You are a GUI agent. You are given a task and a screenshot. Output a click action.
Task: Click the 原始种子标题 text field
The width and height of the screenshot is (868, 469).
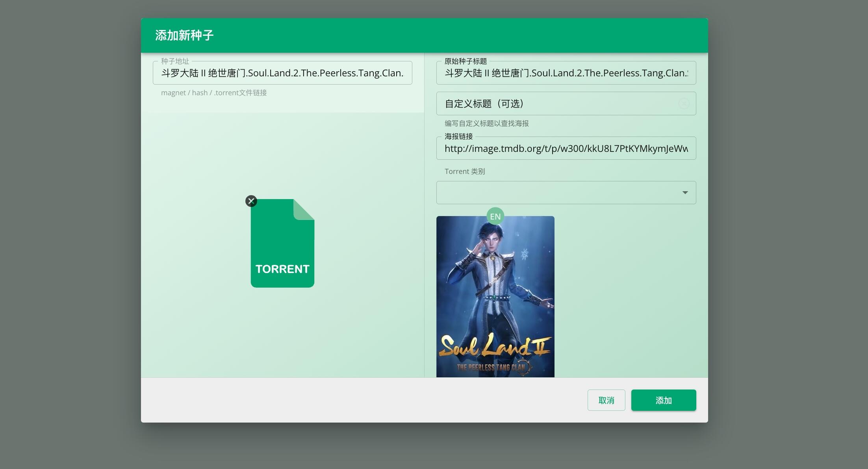566,73
